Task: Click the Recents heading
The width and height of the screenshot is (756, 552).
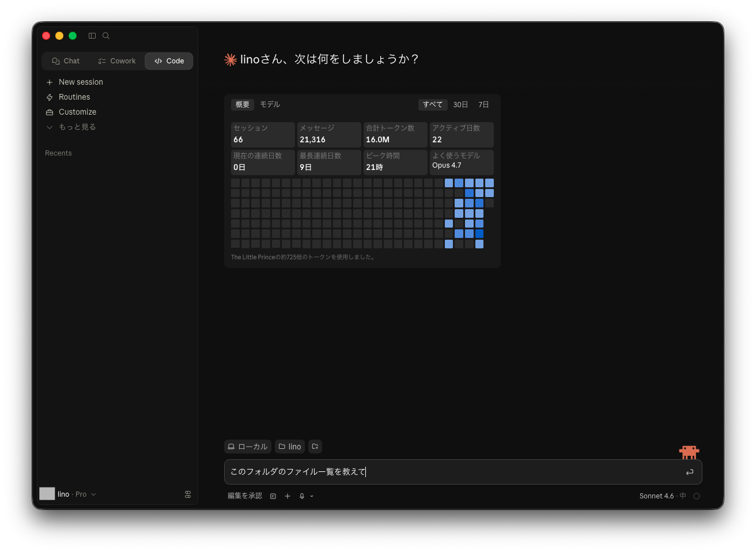Action: [58, 153]
